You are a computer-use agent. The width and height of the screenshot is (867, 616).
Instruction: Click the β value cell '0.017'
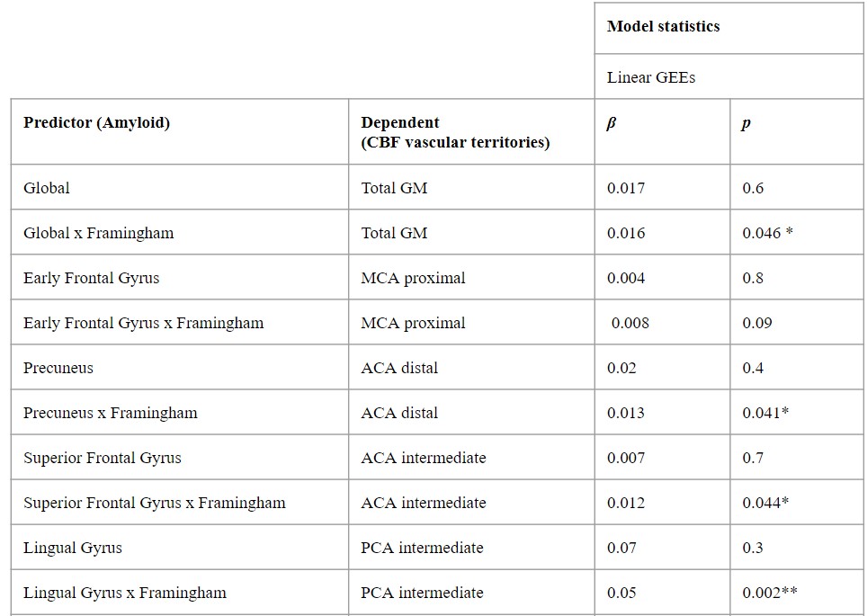click(x=626, y=188)
